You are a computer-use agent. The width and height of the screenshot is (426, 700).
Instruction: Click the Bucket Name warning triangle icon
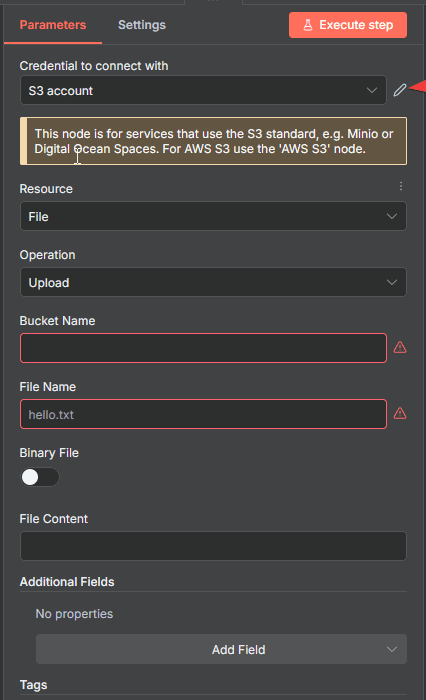400,347
